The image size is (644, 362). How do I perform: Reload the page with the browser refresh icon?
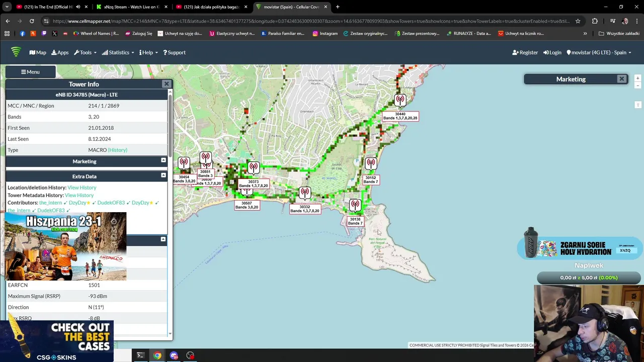pos(32,21)
